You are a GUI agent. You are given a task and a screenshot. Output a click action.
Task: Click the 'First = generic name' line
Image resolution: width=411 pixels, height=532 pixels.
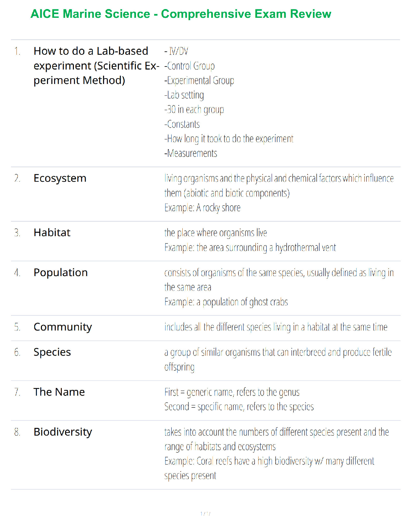click(x=232, y=392)
